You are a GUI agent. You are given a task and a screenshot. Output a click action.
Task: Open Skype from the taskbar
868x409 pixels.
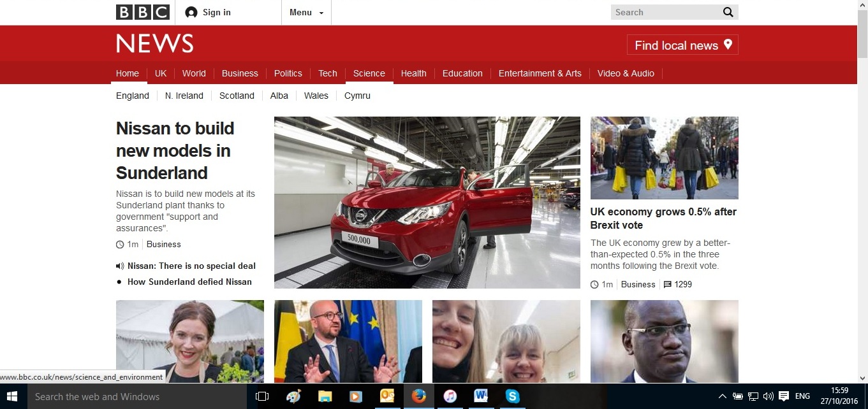[x=512, y=396]
